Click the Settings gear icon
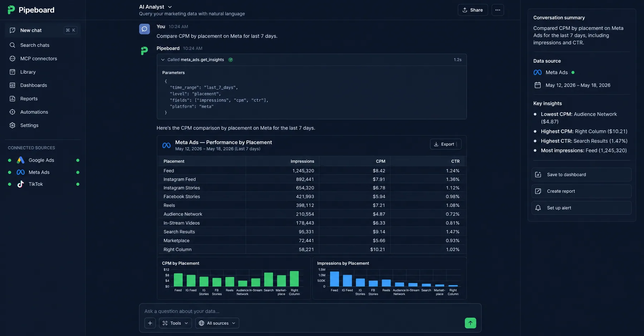The width and height of the screenshot is (644, 336). 13,125
